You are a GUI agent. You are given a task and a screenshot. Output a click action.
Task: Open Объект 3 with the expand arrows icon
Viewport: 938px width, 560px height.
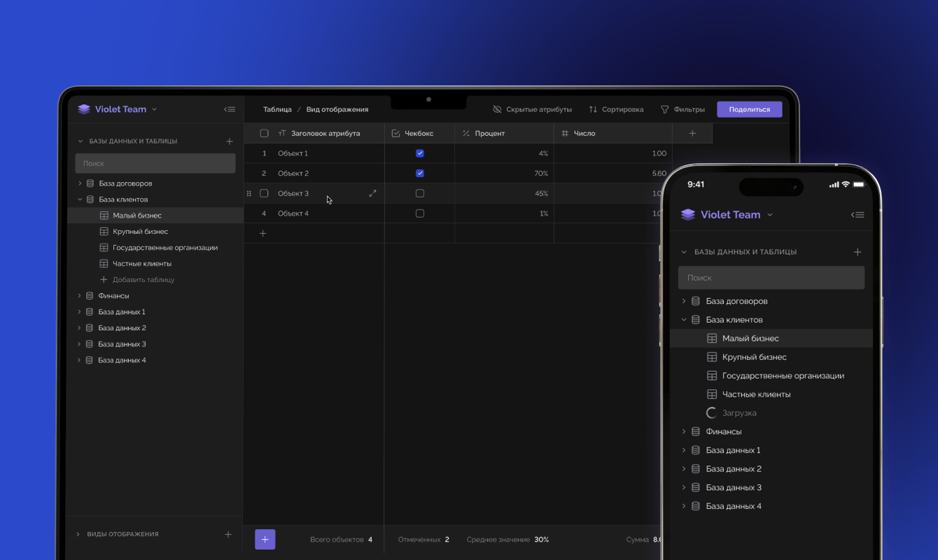(372, 193)
